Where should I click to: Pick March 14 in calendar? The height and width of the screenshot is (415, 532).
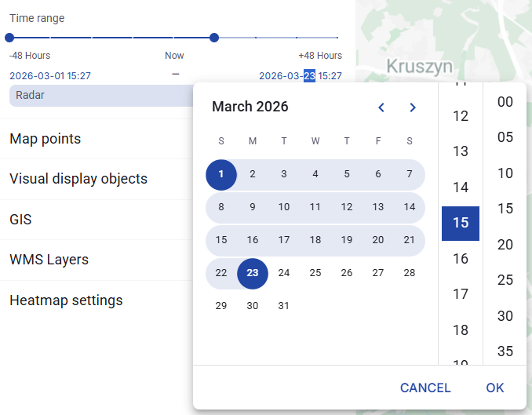pos(410,207)
